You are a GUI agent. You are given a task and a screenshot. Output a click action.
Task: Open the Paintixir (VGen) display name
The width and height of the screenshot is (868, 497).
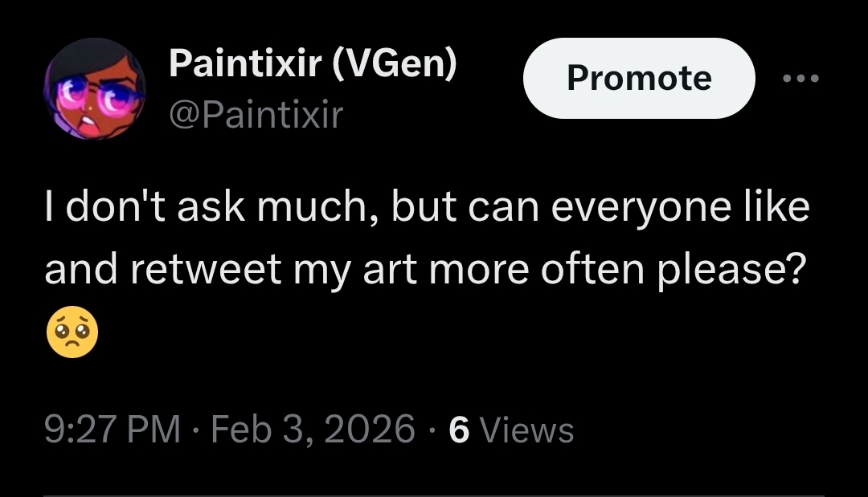click(313, 65)
